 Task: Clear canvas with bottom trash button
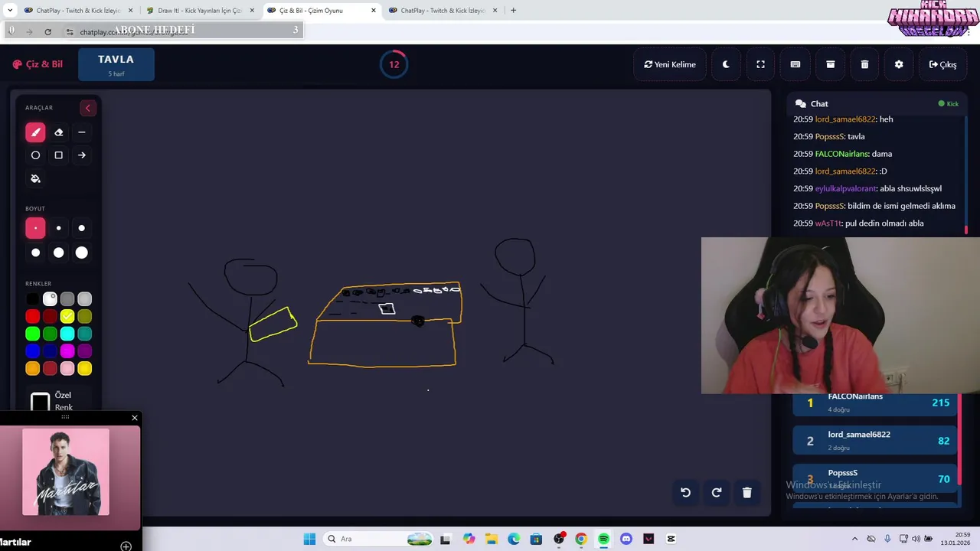(747, 493)
